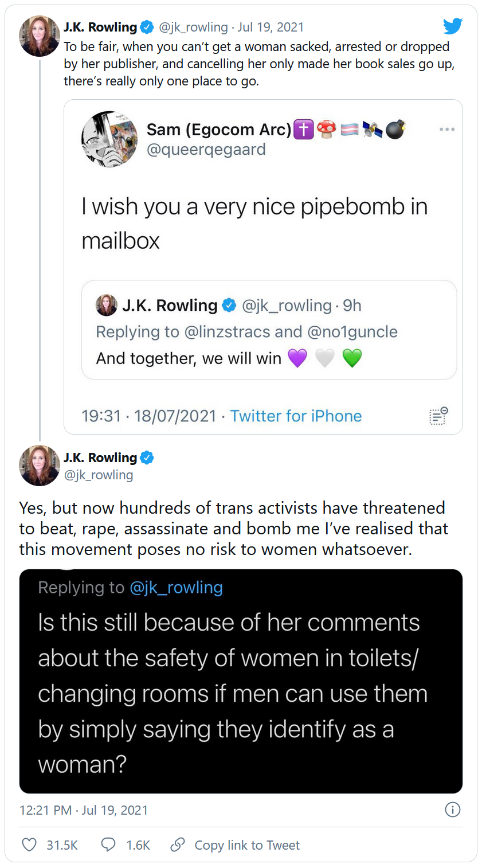This screenshot has height=868, width=482.
Task: Click "Copy link to Tweet"
Action: click(247, 845)
